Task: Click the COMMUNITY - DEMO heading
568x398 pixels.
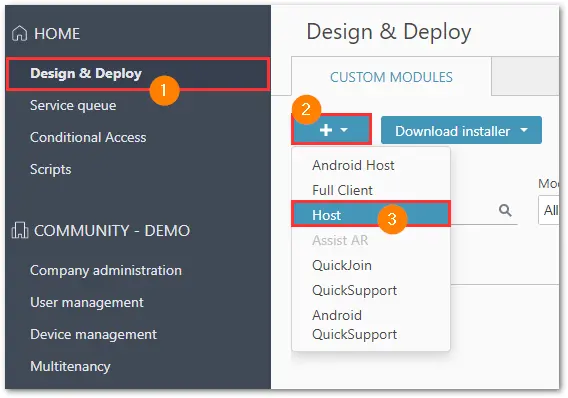Action: (x=112, y=231)
